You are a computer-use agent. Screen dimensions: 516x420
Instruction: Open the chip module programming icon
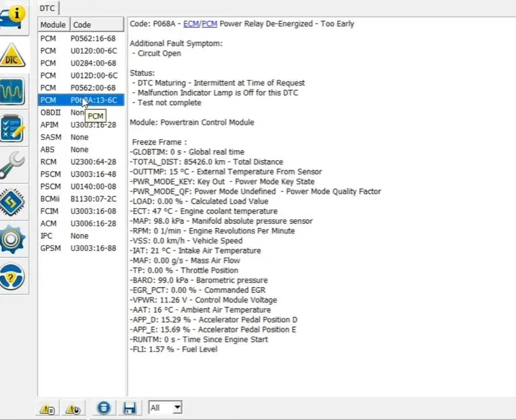(14, 202)
